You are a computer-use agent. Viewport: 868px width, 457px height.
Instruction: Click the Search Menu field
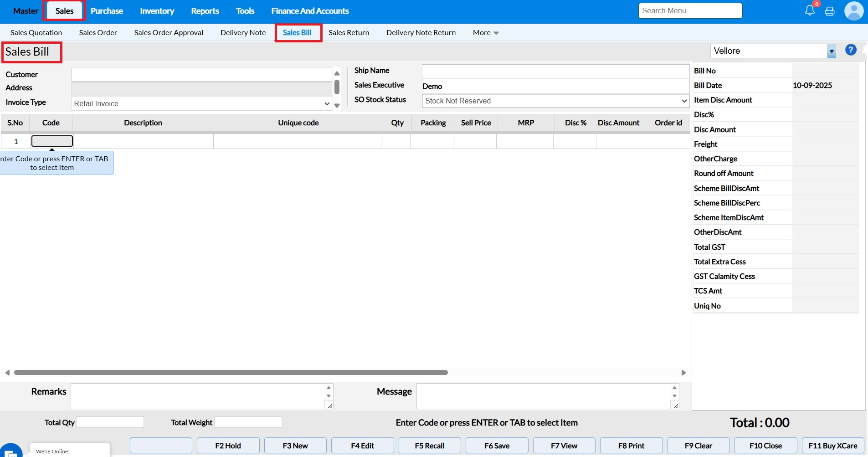point(690,11)
